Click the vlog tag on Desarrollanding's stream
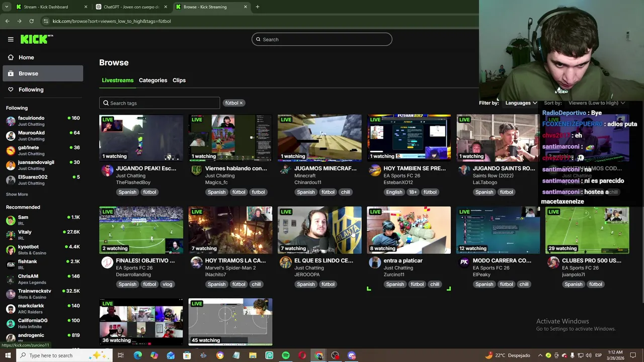Screen dimensions: 644x362 coord(168,284)
